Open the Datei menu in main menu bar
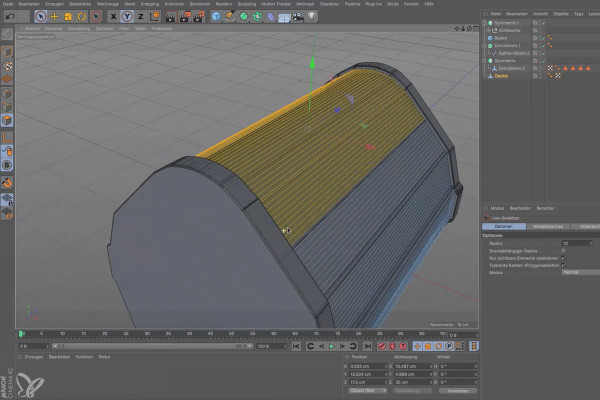This screenshot has width=600, height=400. 7,4
